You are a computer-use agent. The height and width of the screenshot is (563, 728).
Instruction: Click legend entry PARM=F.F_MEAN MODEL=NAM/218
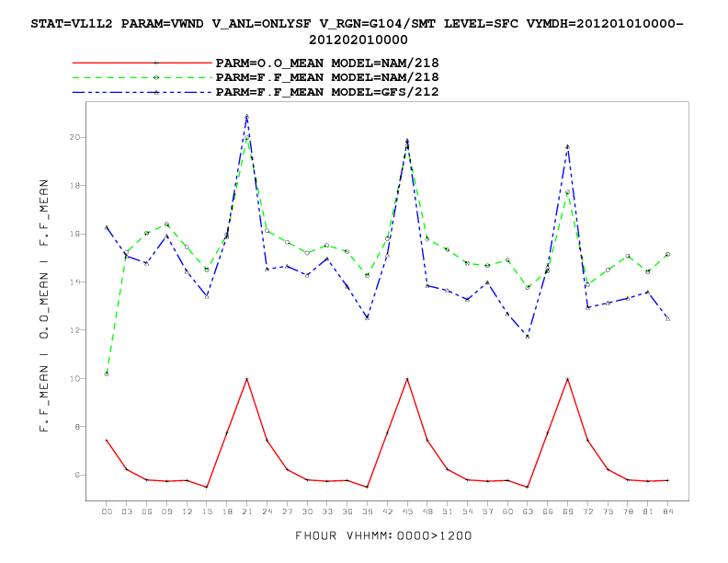coord(327,77)
